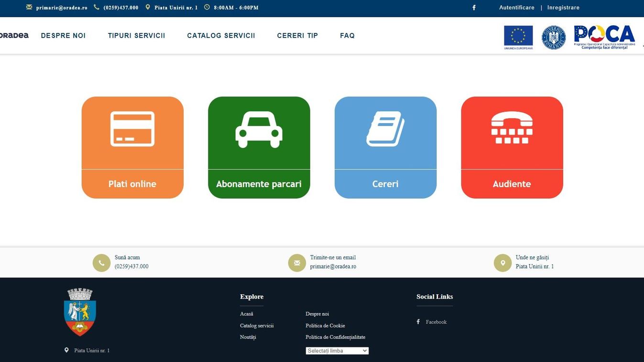Click the location pin icon in top bar
The width and height of the screenshot is (644, 362).
(148, 7)
